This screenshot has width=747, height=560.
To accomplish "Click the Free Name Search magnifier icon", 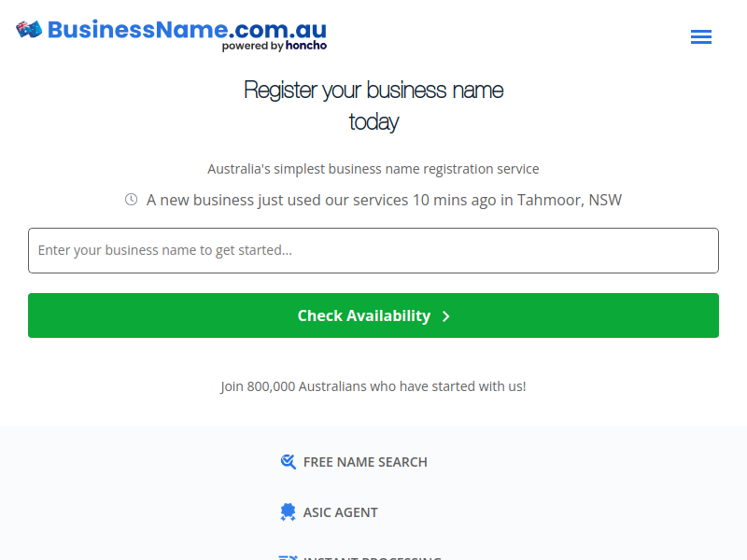I will coord(289,462).
